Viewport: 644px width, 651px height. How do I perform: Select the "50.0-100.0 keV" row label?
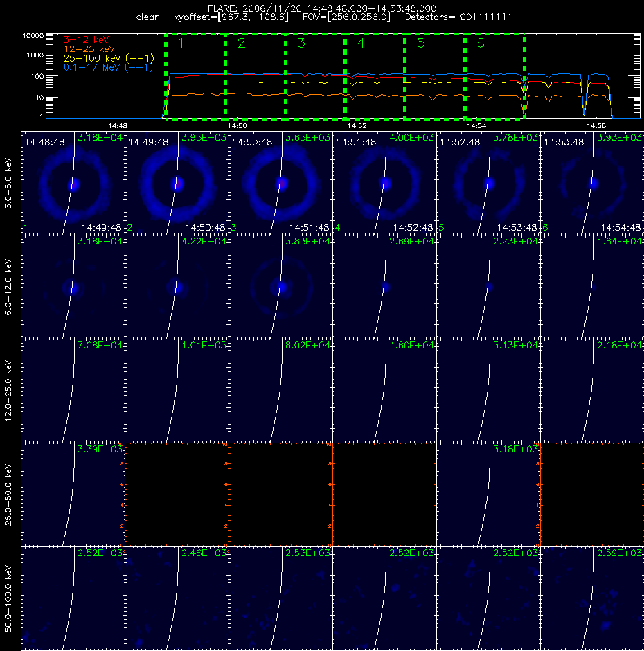click(x=8, y=598)
